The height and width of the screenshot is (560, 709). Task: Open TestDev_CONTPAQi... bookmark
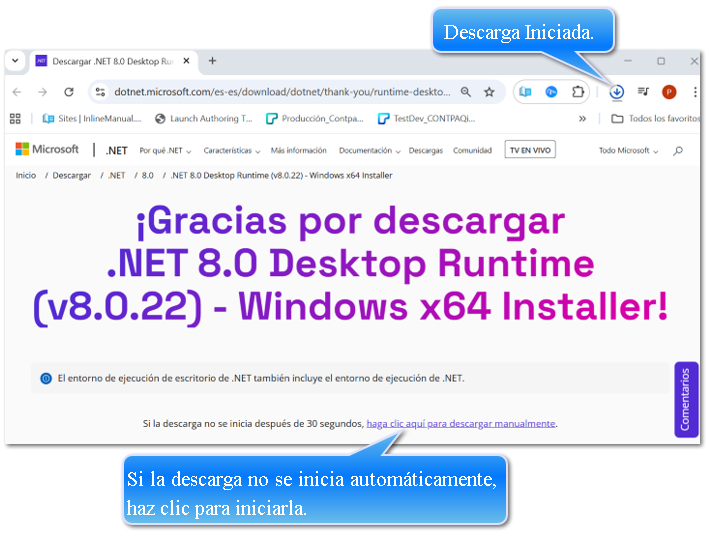click(426, 119)
